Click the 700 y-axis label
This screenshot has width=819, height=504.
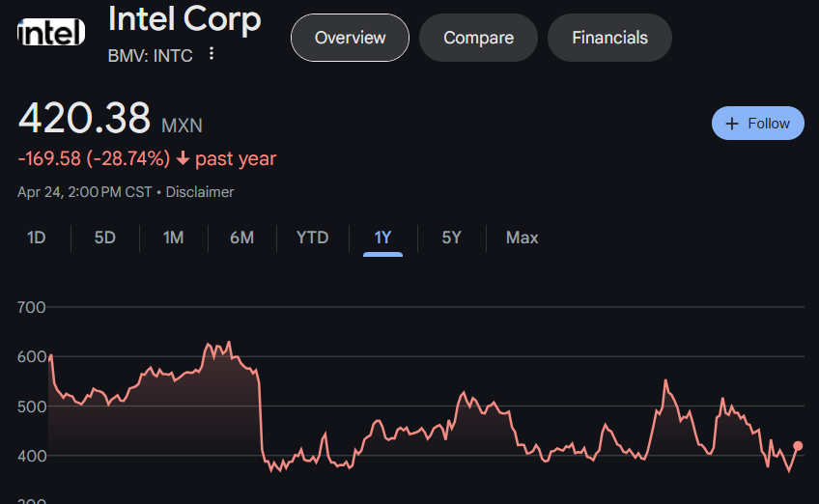(x=31, y=308)
